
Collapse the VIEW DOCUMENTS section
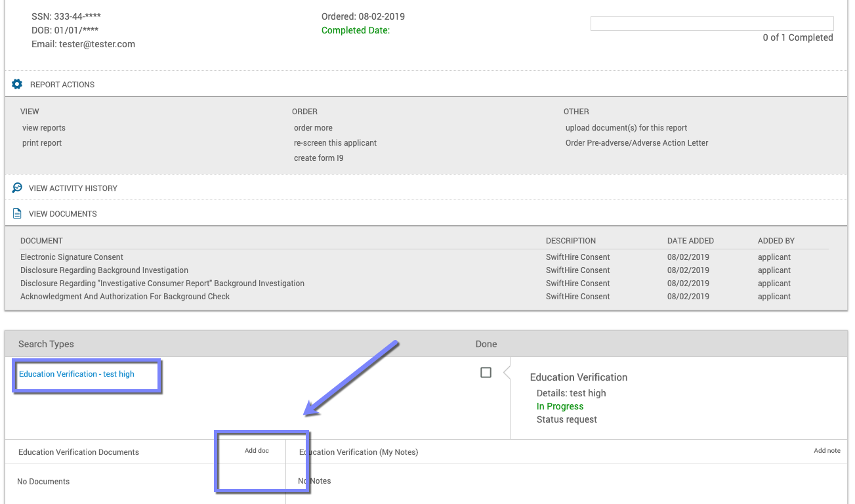point(63,214)
